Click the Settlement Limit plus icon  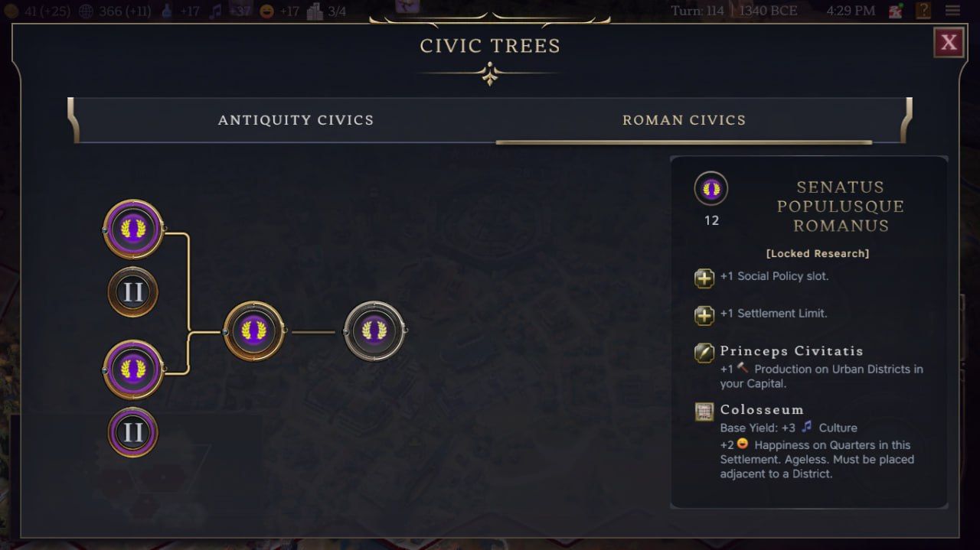[x=704, y=314]
